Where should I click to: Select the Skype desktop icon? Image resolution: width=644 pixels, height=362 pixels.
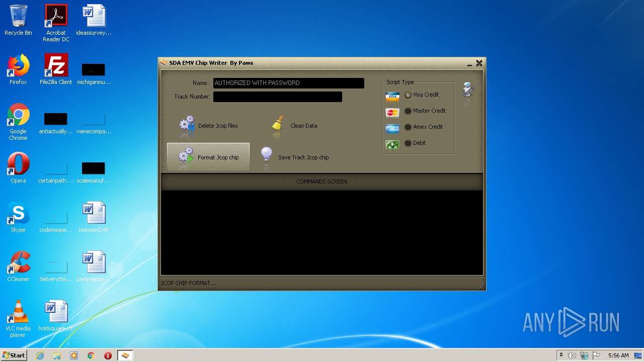pyautogui.click(x=18, y=218)
